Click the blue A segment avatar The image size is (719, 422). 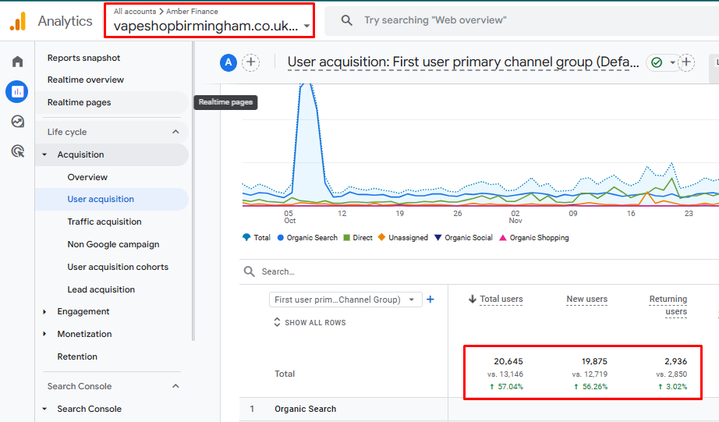[228, 62]
